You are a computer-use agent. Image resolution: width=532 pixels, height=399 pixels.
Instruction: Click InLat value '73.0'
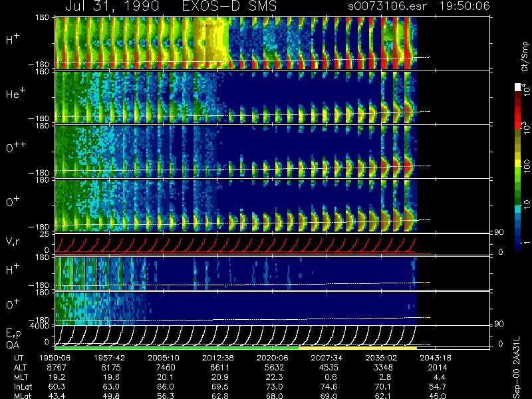click(274, 386)
